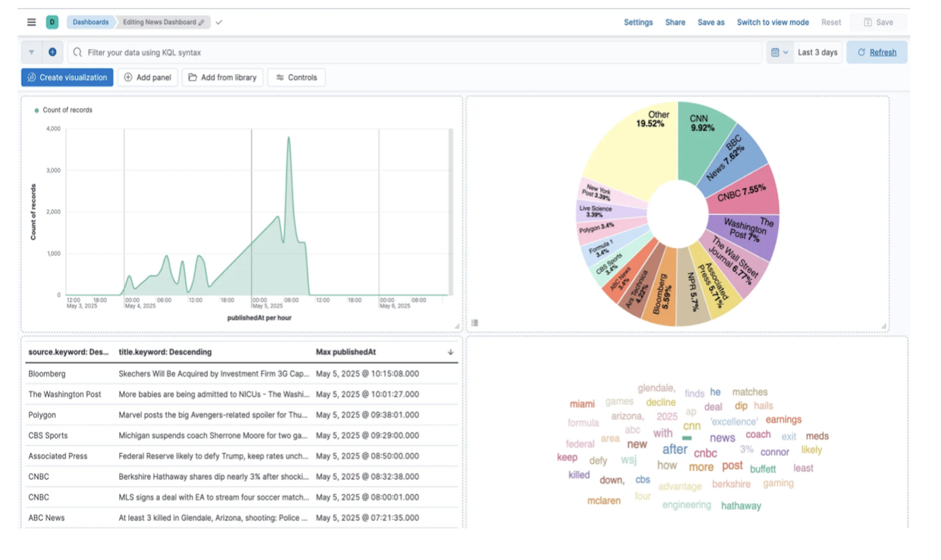Viewport: 941px width, 560px height.
Task: Click the word 'buffett' in tag cloud
Action: [x=763, y=469]
